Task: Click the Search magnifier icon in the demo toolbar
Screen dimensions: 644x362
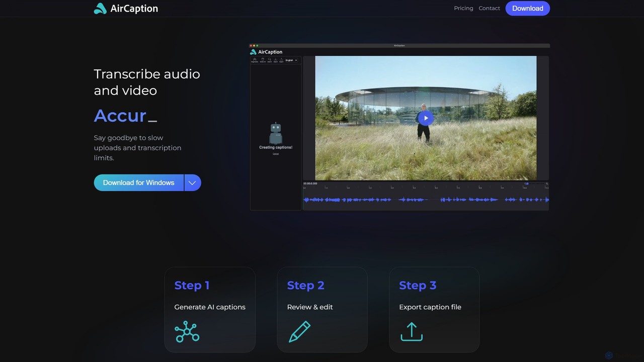Action: pyautogui.click(x=270, y=59)
